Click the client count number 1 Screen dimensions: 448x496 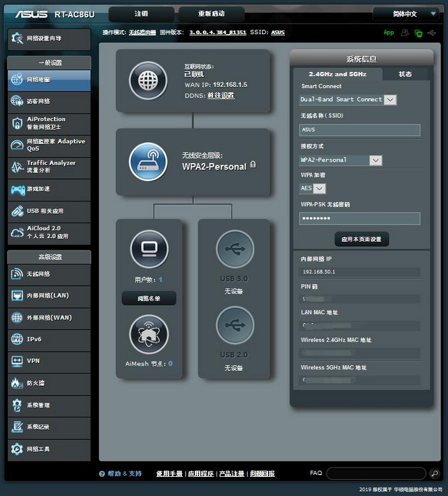coord(161,280)
